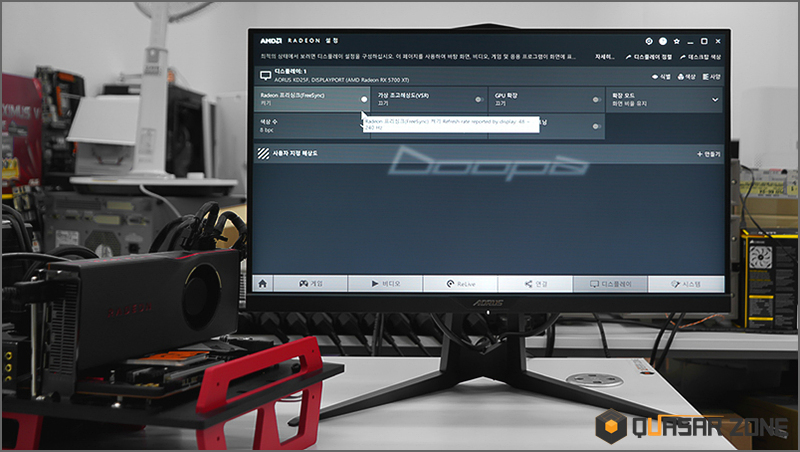This screenshot has width=800, height=452.
Task: Click the favorites star icon in title bar
Action: coord(677,41)
